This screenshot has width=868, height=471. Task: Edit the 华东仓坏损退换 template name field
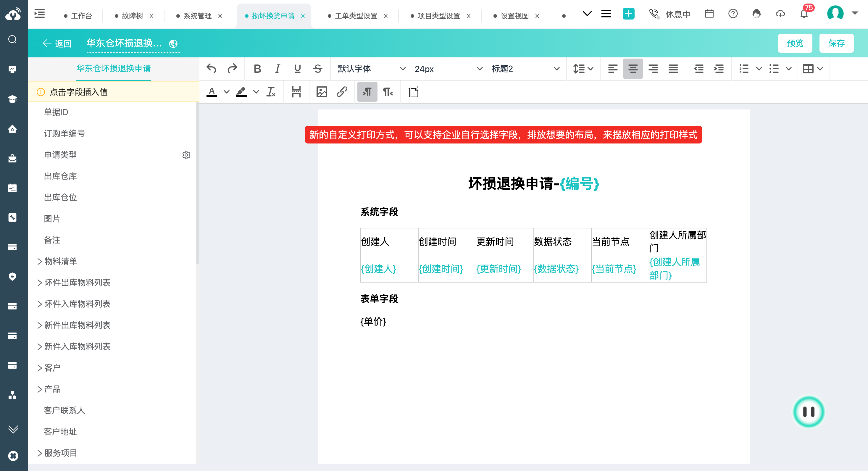124,43
